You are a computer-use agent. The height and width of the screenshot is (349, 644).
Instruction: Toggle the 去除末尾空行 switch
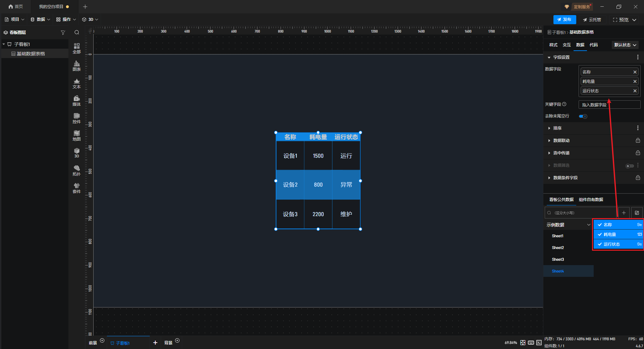[x=583, y=116]
